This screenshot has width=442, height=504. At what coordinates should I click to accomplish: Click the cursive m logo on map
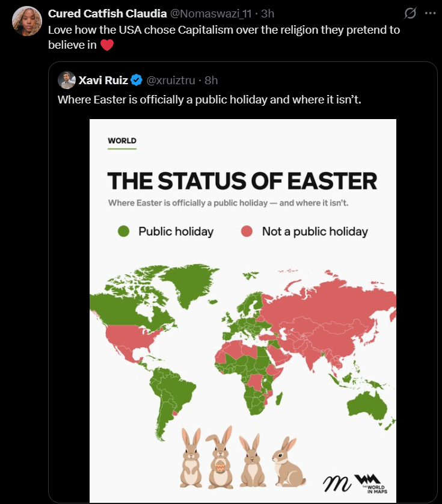click(x=336, y=484)
